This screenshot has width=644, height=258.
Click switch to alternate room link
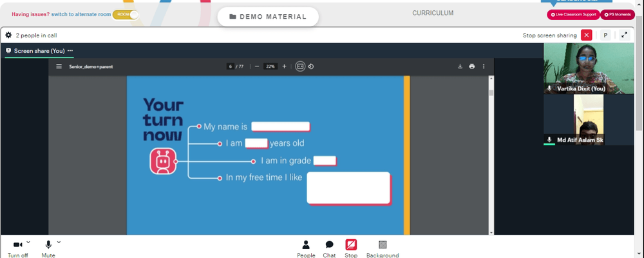(x=81, y=14)
